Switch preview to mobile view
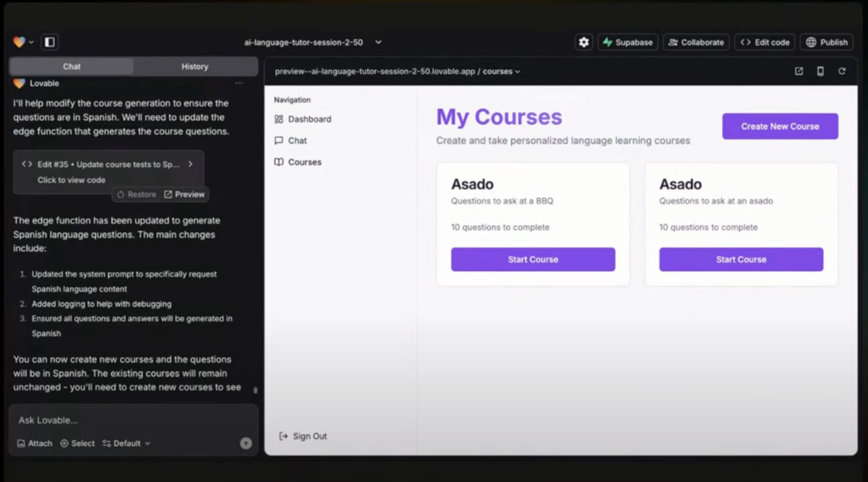This screenshot has height=482, width=868. point(821,71)
